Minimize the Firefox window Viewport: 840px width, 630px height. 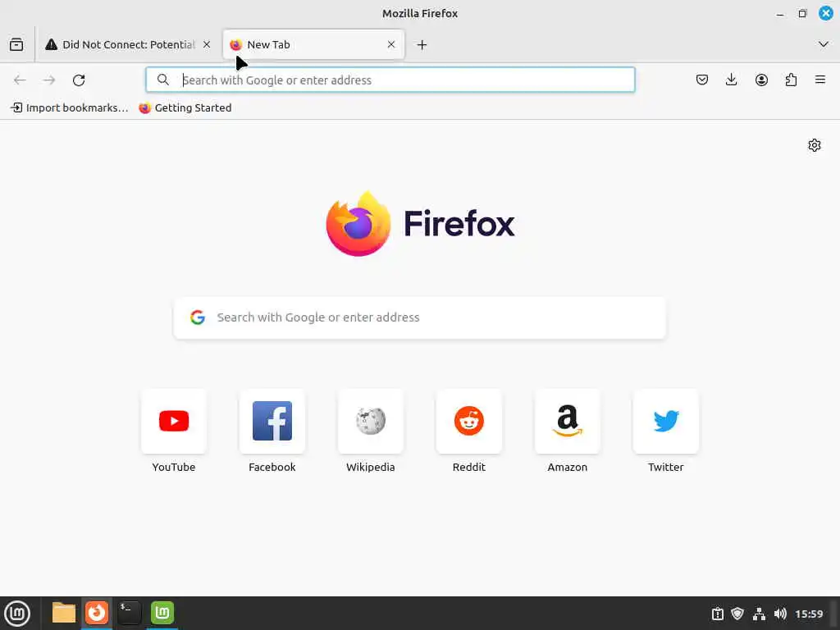click(781, 14)
